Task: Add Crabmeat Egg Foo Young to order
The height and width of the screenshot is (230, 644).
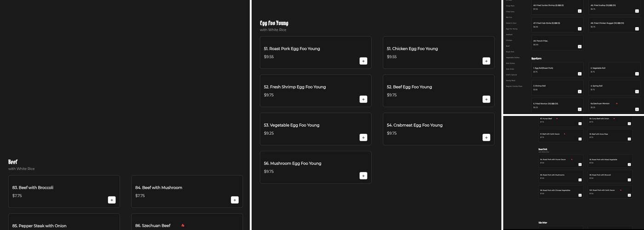Action: tap(486, 137)
